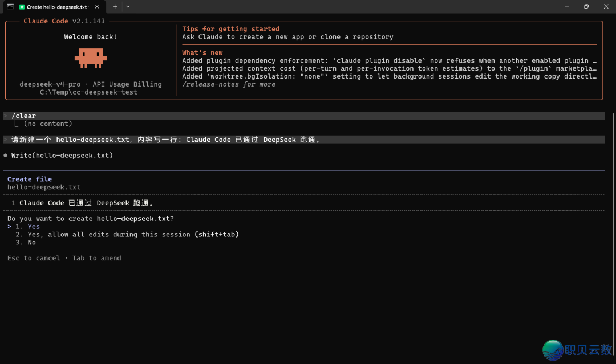The width and height of the screenshot is (616, 364).
Task: Click the terminal icon in title bar
Action: click(x=10, y=7)
